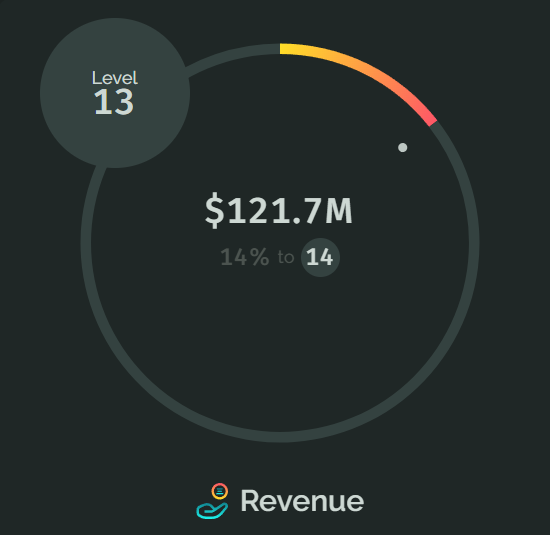Viewport: 550px width, 535px height.
Task: Click the Revenue label text
Action: 302,501
